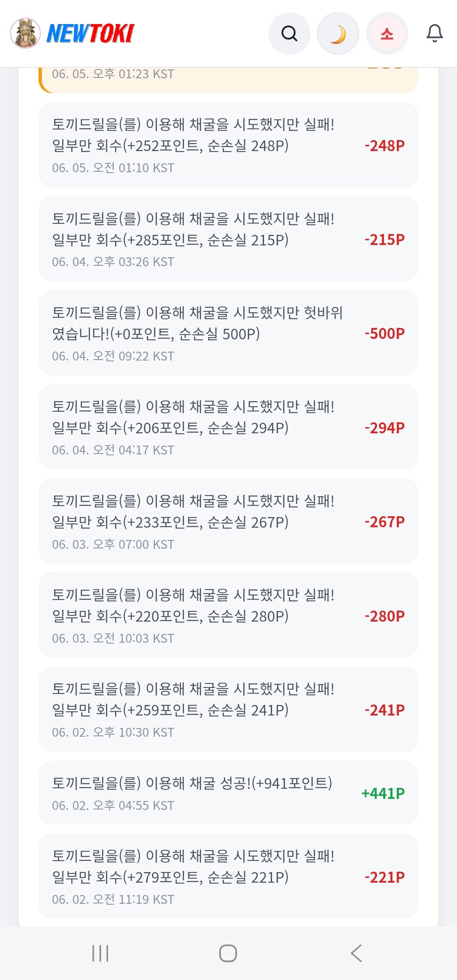Tap Android recent apps button
The height and width of the screenshot is (980, 457).
(100, 953)
